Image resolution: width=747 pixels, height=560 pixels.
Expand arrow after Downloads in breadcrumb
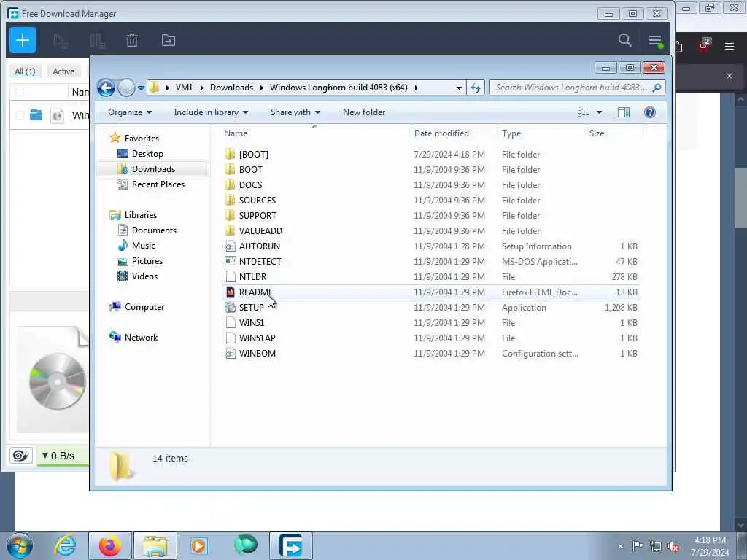262,87
